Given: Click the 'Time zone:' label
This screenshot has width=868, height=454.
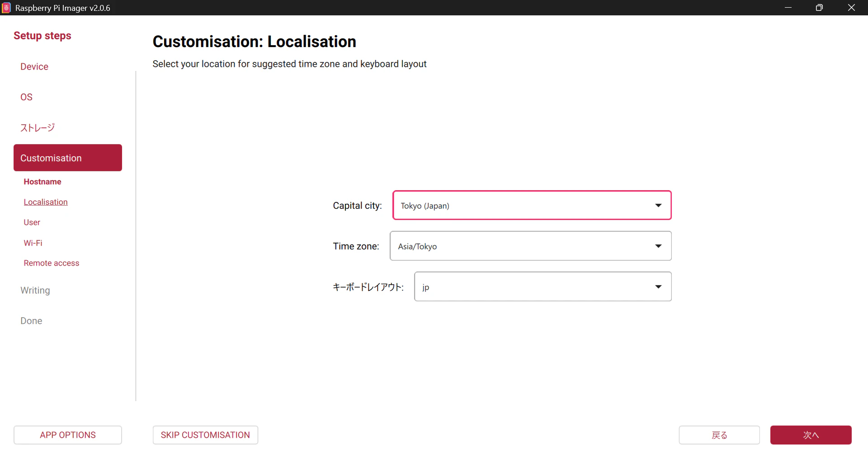Looking at the screenshot, I should tap(356, 246).
